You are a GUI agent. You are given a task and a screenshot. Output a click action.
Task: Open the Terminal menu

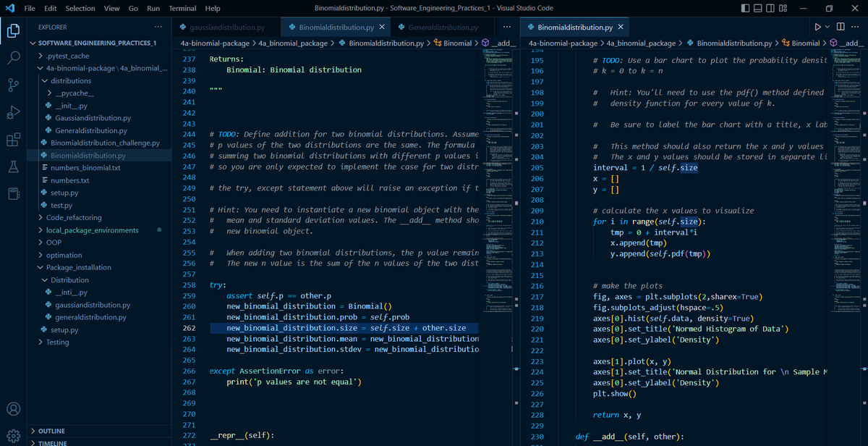point(182,8)
